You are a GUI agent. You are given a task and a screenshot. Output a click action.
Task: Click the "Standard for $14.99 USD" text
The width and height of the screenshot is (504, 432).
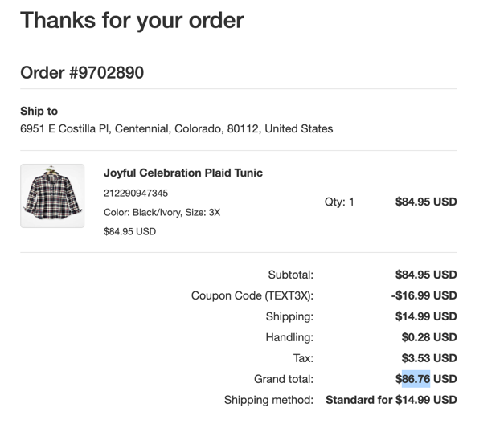tap(391, 400)
